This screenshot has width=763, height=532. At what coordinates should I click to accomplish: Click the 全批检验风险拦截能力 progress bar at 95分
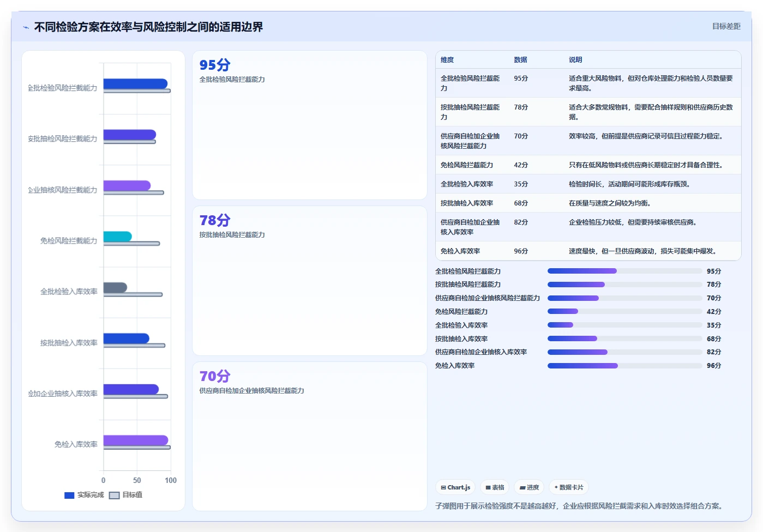pos(625,271)
